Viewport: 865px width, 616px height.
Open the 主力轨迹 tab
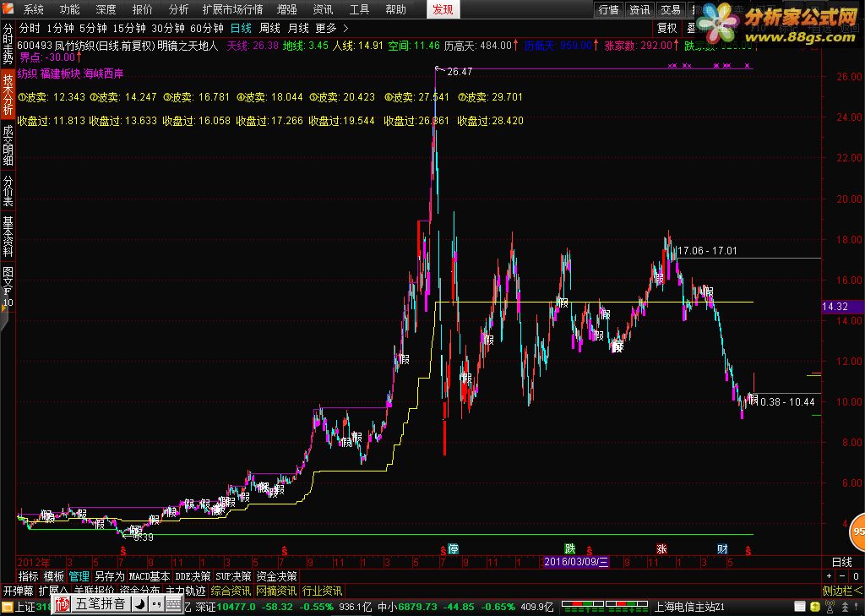pyautogui.click(x=185, y=591)
